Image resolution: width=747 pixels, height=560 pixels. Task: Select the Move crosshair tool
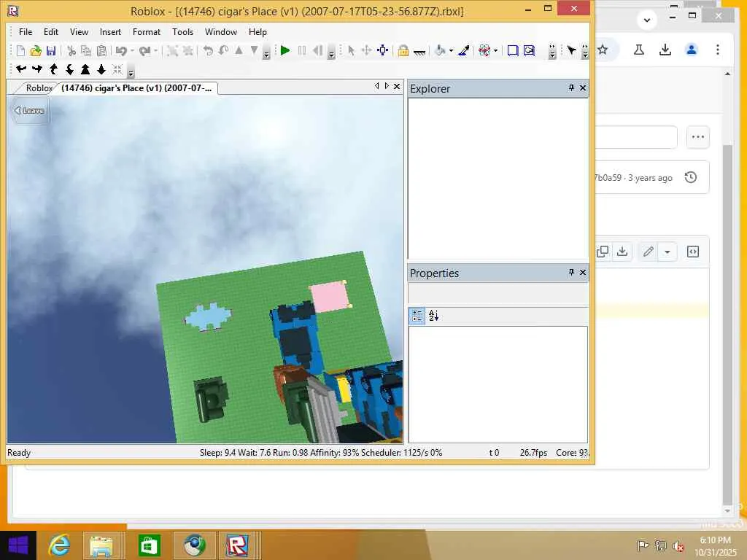tap(366, 50)
